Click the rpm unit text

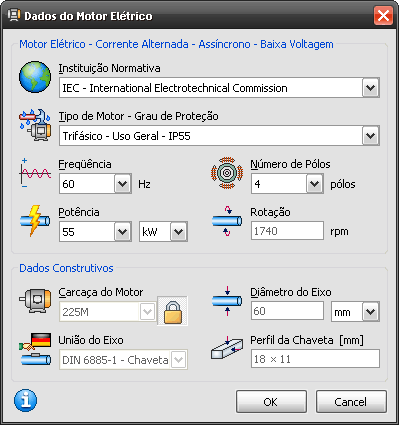tap(339, 232)
